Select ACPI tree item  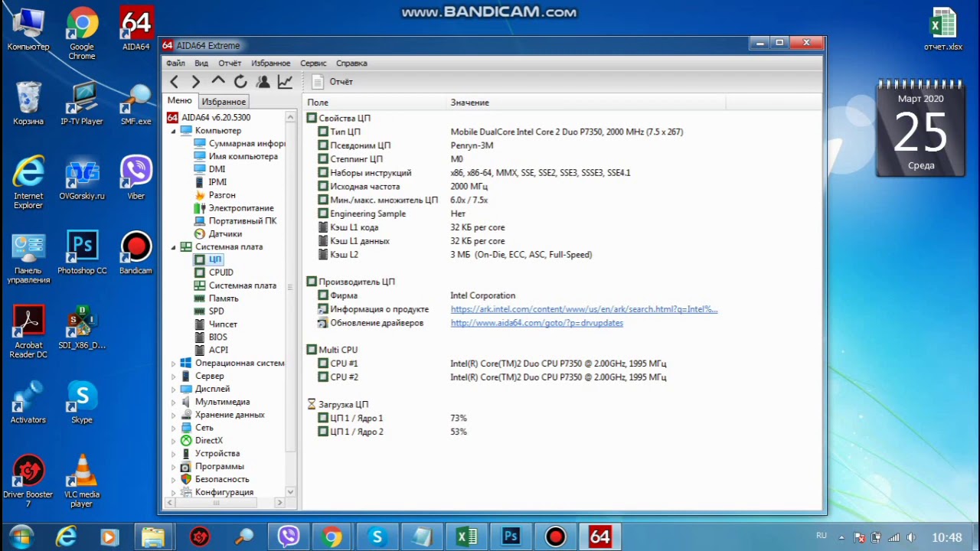[211, 350]
